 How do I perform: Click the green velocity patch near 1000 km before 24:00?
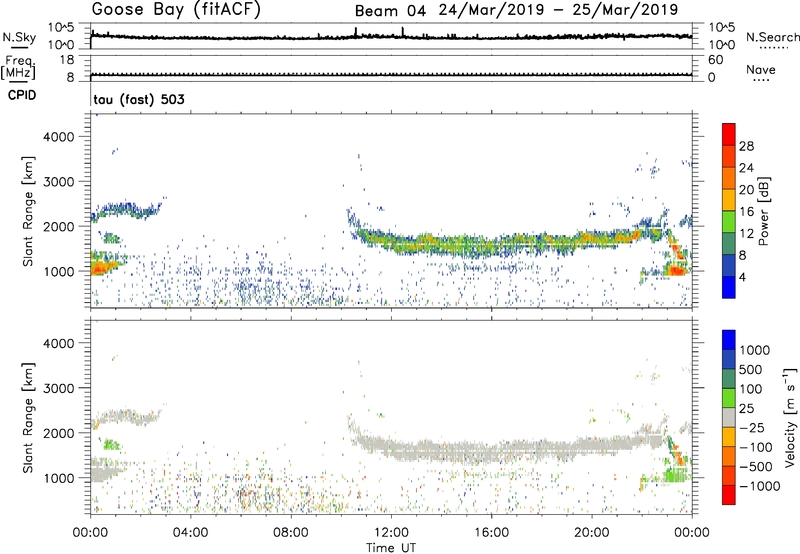(x=676, y=475)
